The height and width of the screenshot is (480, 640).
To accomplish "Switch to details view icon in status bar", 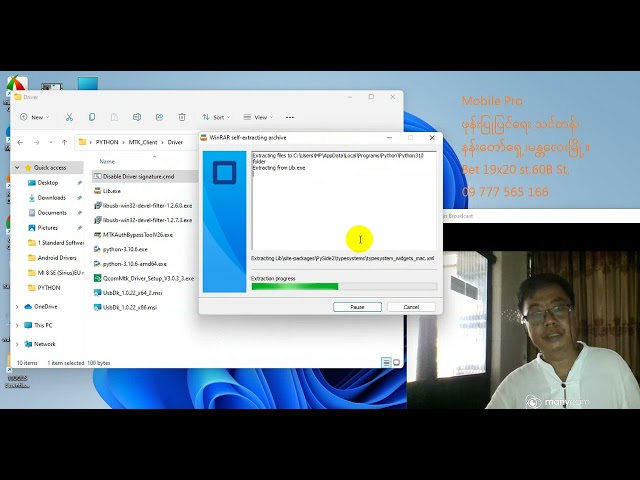I will point(386,362).
